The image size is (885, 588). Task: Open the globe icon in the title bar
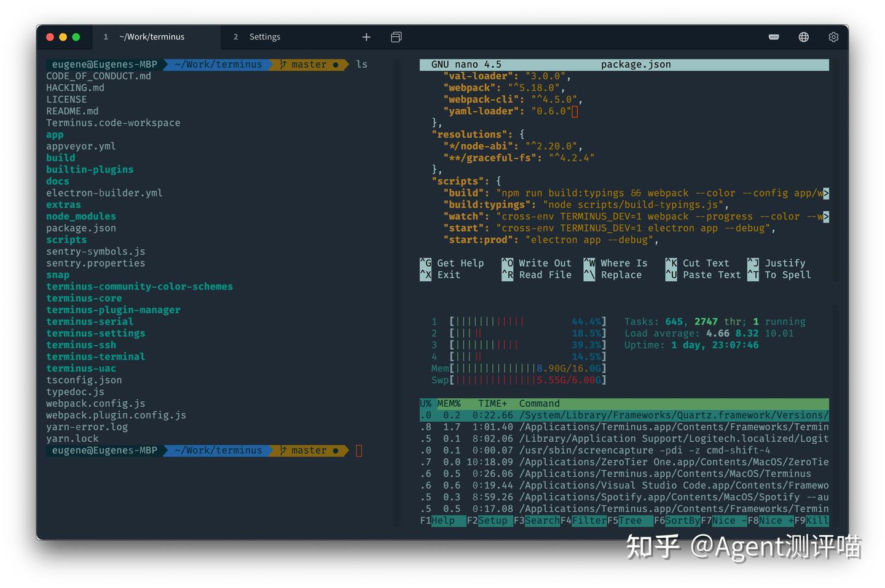tap(803, 37)
